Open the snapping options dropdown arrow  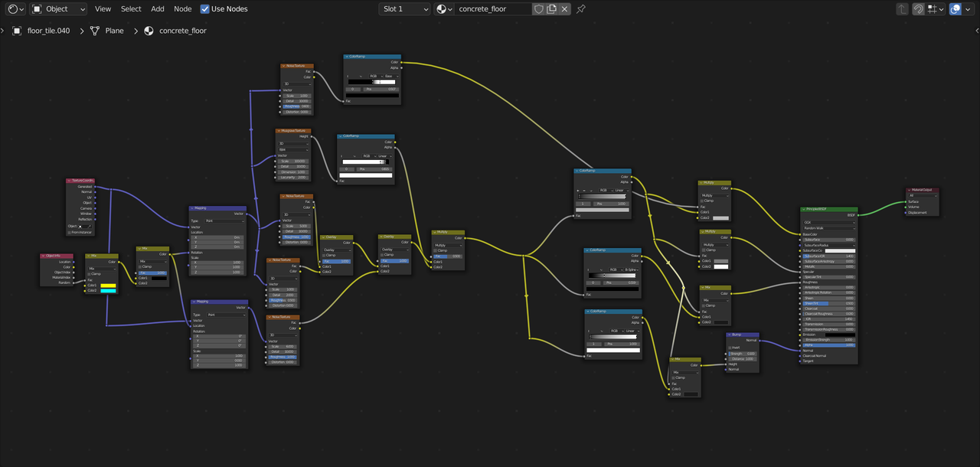tap(940, 9)
